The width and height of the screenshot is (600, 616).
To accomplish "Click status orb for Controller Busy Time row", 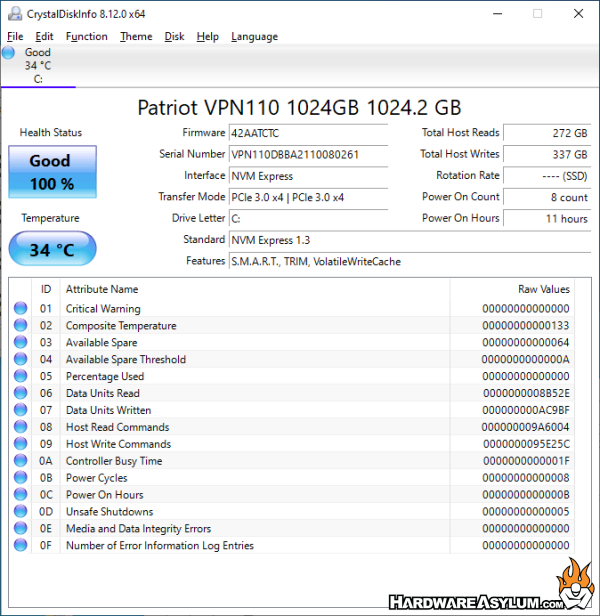I will pyautogui.click(x=20, y=460).
